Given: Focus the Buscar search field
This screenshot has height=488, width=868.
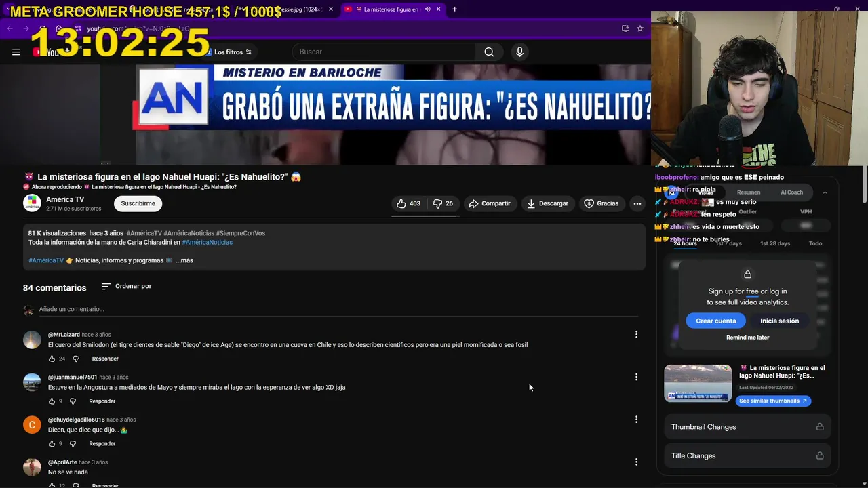Looking at the screenshot, I should [x=384, y=52].
